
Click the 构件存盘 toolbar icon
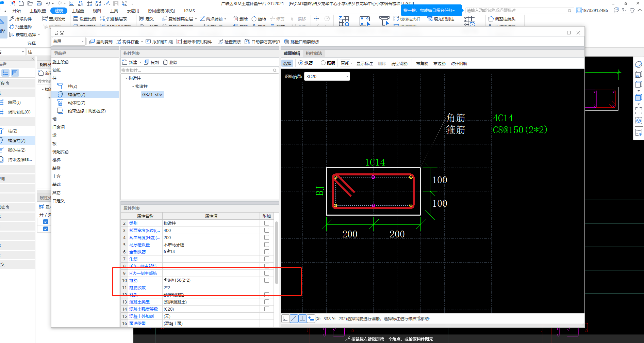(118, 42)
